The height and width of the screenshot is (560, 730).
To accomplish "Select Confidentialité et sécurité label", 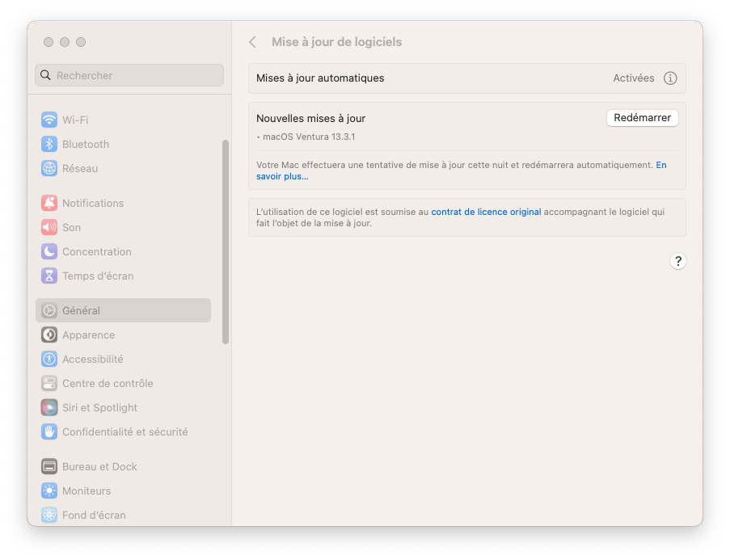I will (125, 432).
